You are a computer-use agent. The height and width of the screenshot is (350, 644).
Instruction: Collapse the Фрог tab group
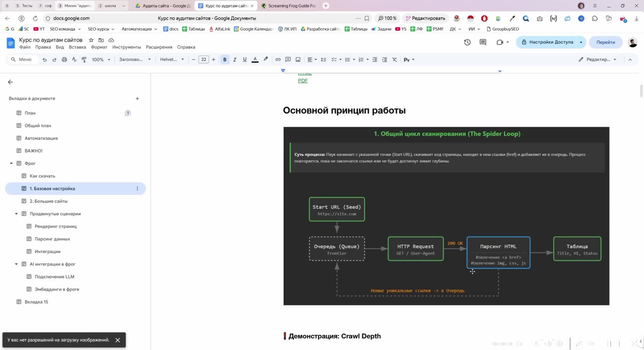click(x=12, y=163)
